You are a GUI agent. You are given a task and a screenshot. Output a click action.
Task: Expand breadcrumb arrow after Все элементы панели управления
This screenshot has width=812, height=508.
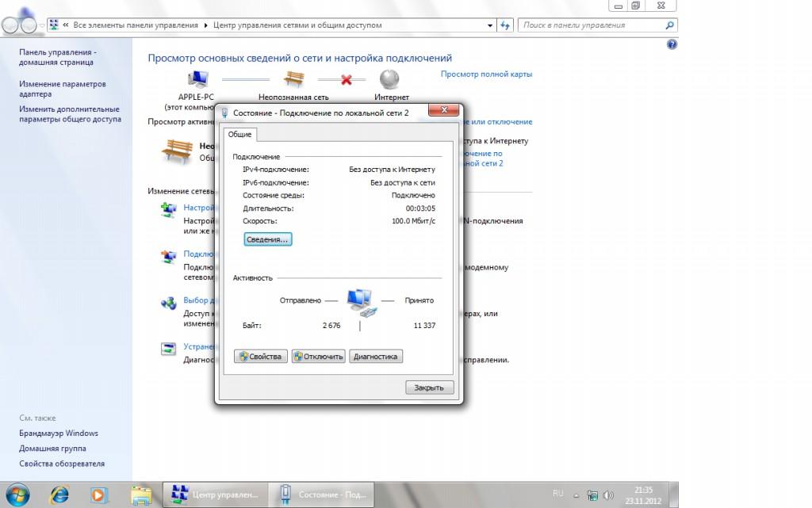click(x=205, y=25)
